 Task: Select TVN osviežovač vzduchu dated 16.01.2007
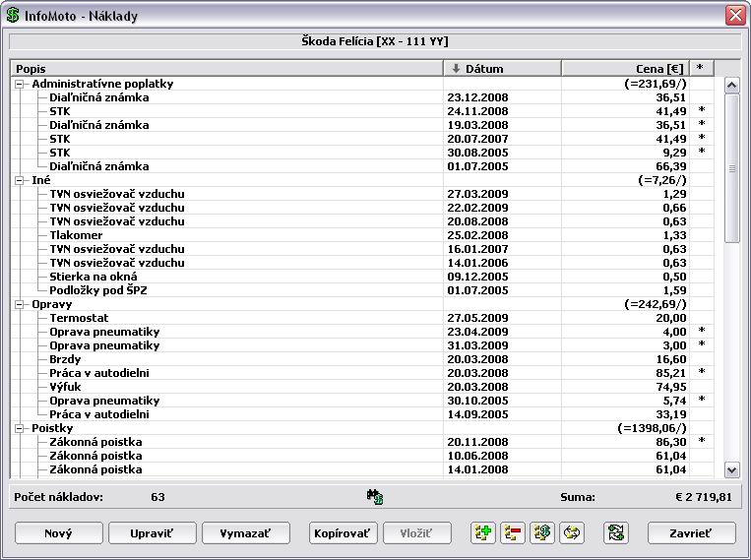(362, 249)
